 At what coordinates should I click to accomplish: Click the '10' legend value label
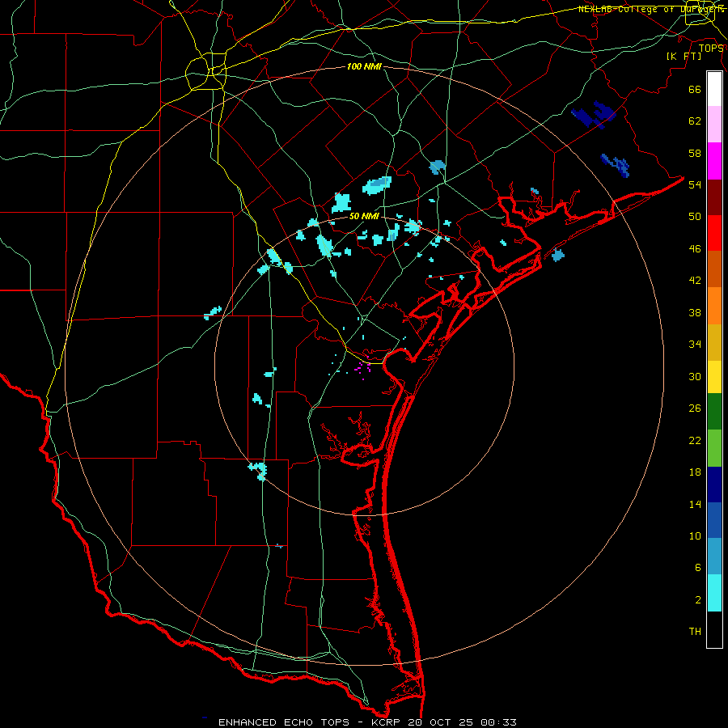point(695,536)
